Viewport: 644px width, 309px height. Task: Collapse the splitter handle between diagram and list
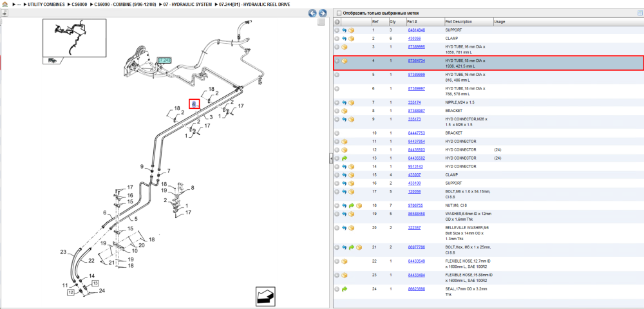tap(331, 159)
